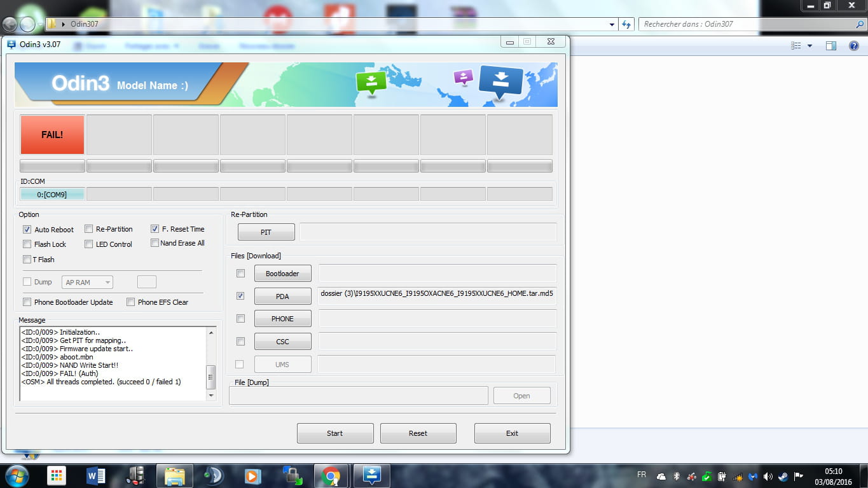The image size is (868, 488).
Task: Enable the Flash Lock option
Action: point(27,244)
